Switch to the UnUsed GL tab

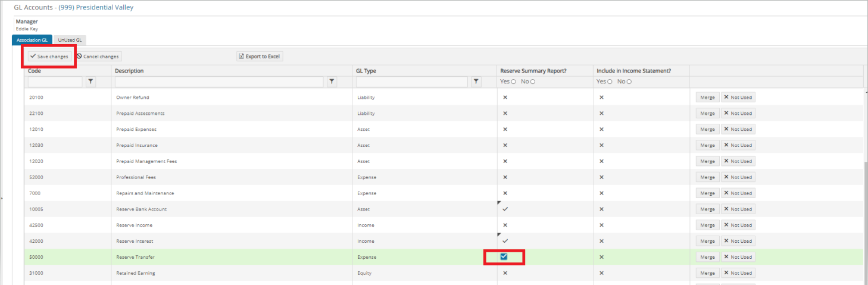(70, 40)
